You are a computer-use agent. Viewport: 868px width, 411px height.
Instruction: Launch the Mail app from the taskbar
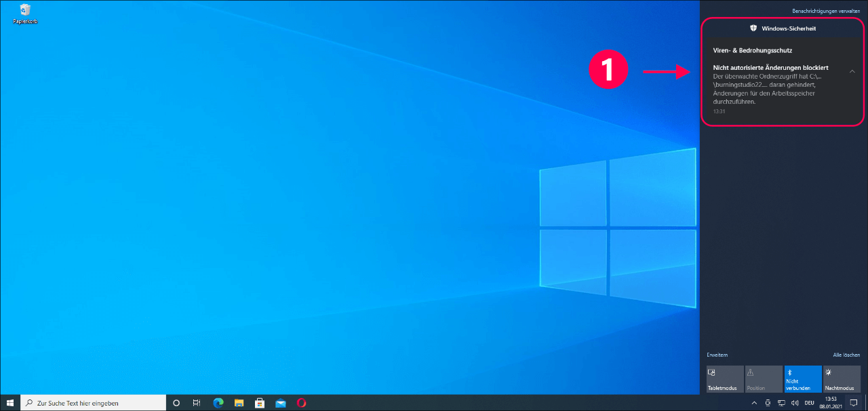point(280,403)
